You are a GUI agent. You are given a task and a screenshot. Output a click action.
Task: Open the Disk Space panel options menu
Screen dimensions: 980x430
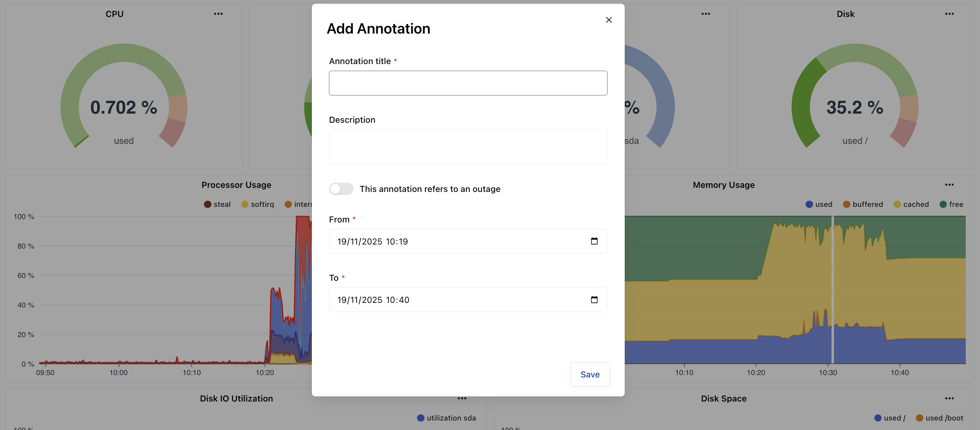949,398
